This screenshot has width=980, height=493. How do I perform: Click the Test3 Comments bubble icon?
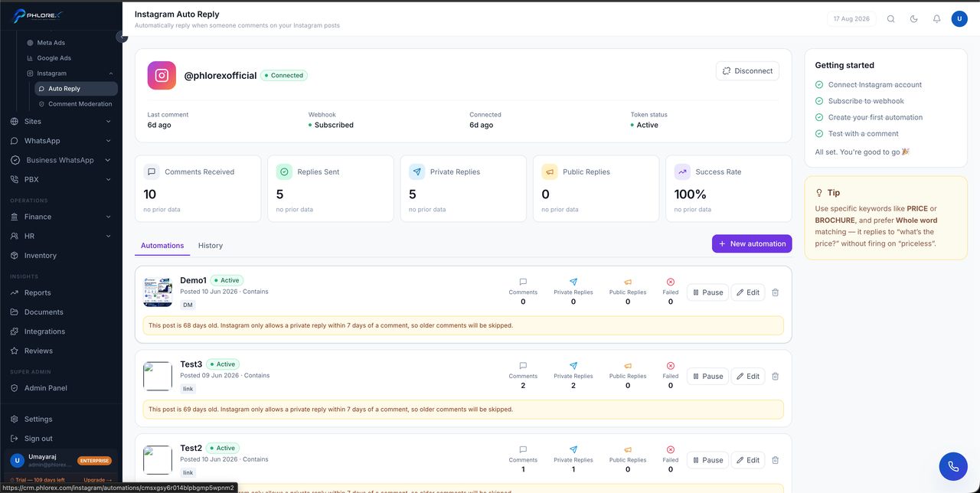coord(523,366)
